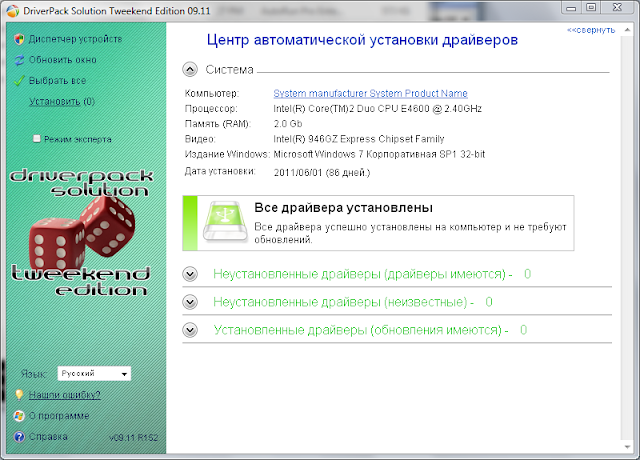Image resolution: width=640 pixels, height=460 pixels.
Task: Click Microsoft Windows 7 Корпоративная SP1 text
Action: (379, 154)
